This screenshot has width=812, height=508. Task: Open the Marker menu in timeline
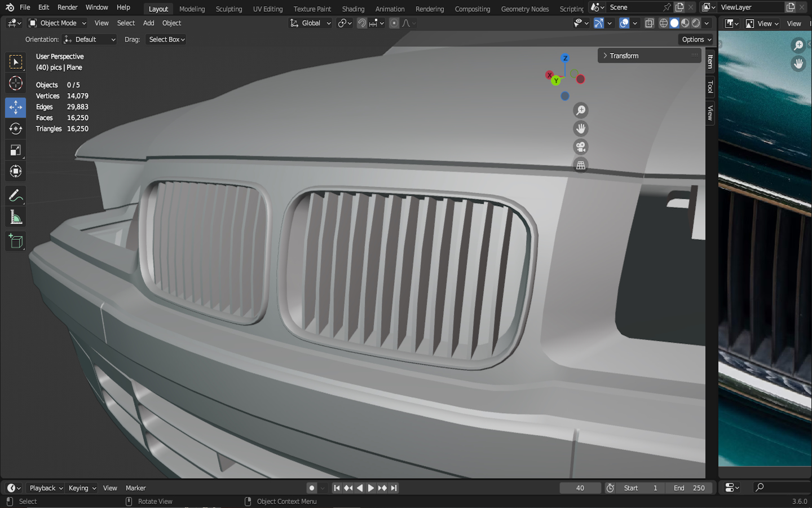135,488
